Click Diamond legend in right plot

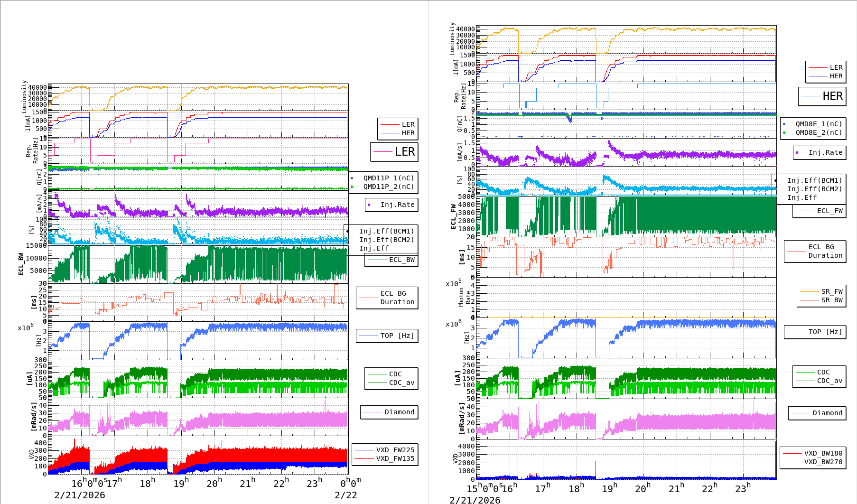pos(817,413)
